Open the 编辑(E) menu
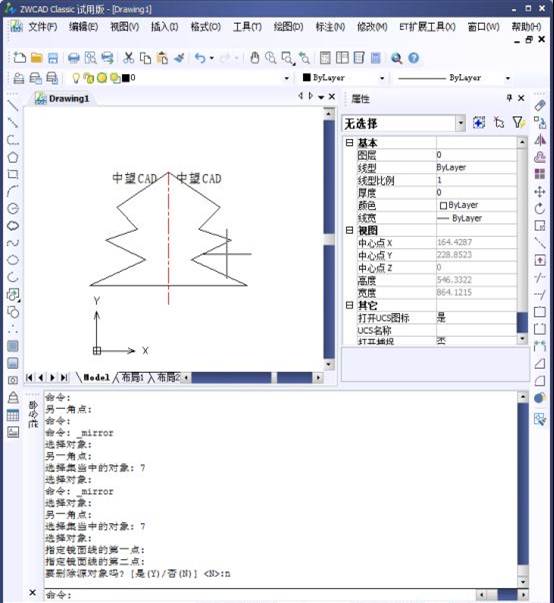The width and height of the screenshot is (554, 603). pos(83,27)
